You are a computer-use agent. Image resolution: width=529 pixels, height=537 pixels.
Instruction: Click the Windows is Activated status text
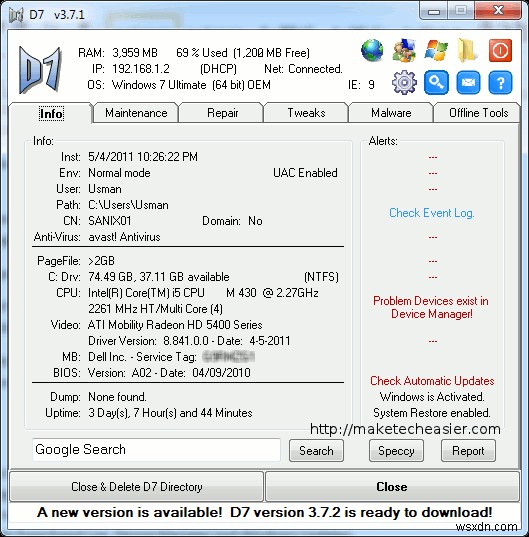432,397
